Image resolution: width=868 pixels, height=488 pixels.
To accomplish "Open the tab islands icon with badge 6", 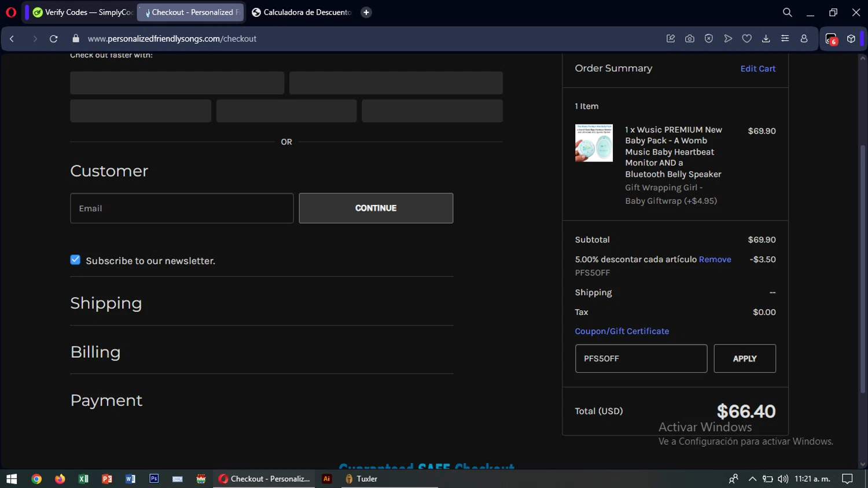I will coord(832,39).
